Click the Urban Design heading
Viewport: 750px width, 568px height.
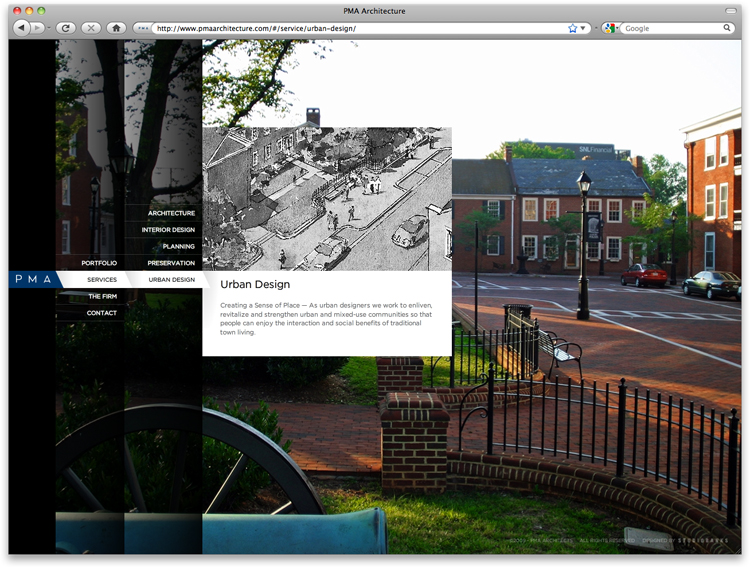click(255, 284)
